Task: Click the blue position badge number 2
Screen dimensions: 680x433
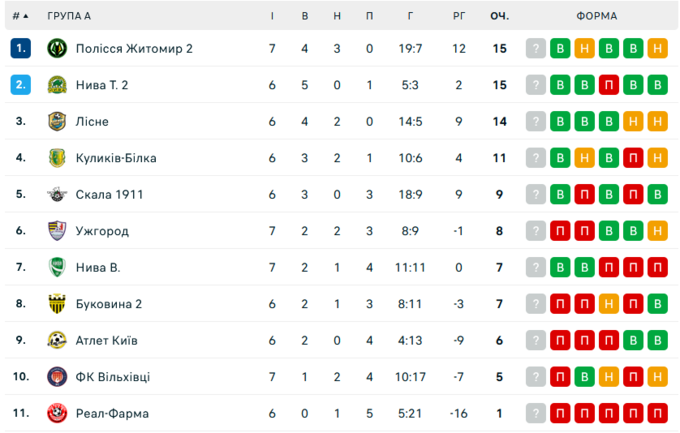Action: pos(20,85)
